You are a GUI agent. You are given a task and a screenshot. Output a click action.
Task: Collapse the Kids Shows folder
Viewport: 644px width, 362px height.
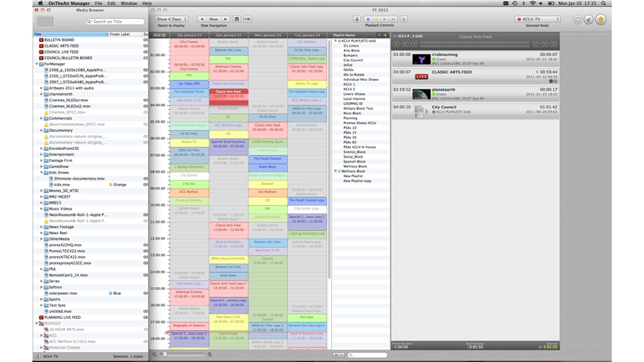tap(41, 173)
